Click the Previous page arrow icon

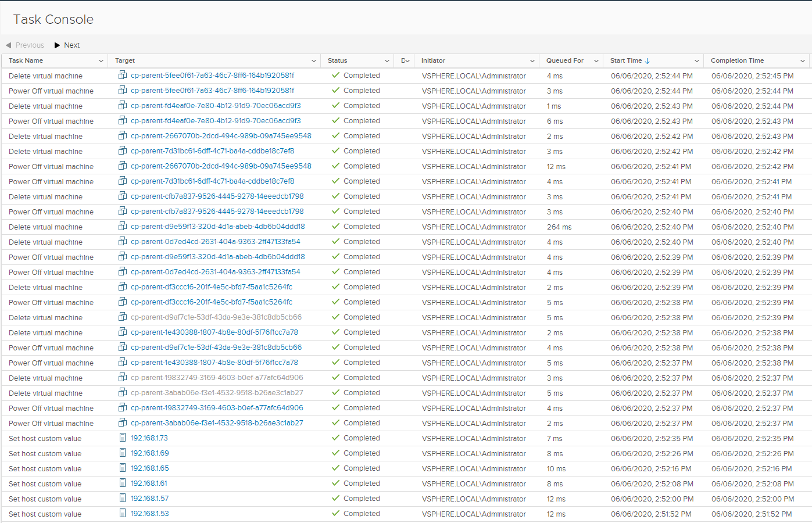click(9, 45)
